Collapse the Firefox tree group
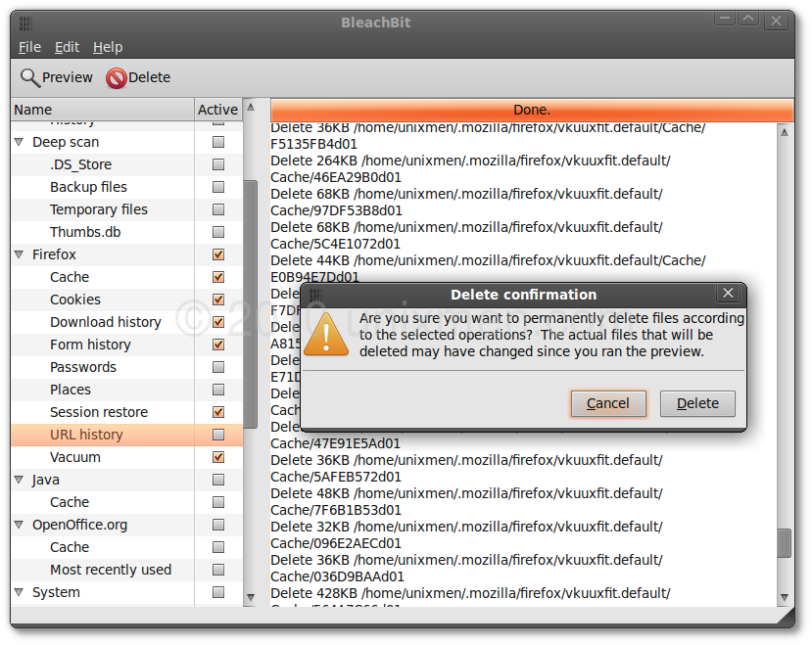Viewport: 812px width, 645px height. pyautogui.click(x=20, y=254)
